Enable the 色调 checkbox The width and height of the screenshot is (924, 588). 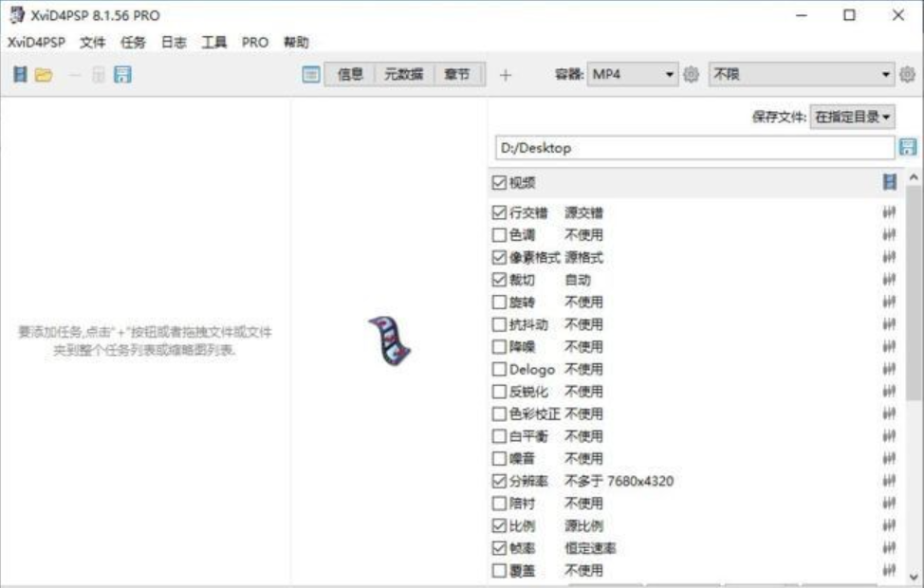click(x=499, y=234)
